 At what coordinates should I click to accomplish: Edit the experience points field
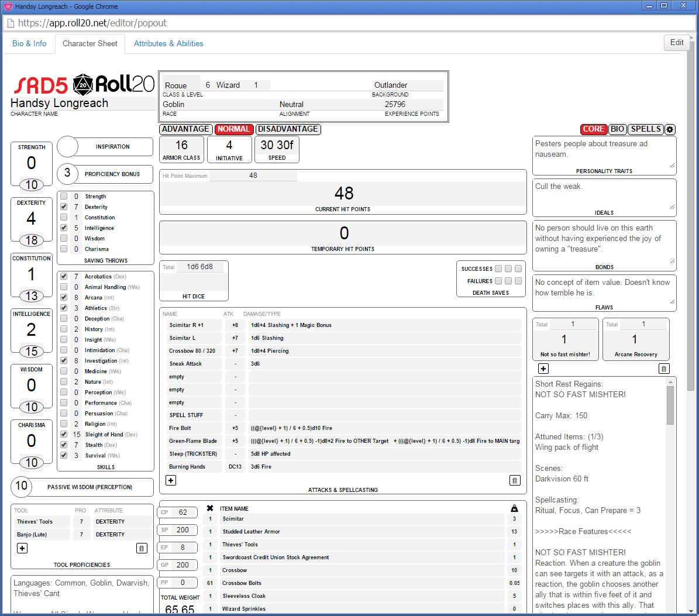click(x=413, y=104)
